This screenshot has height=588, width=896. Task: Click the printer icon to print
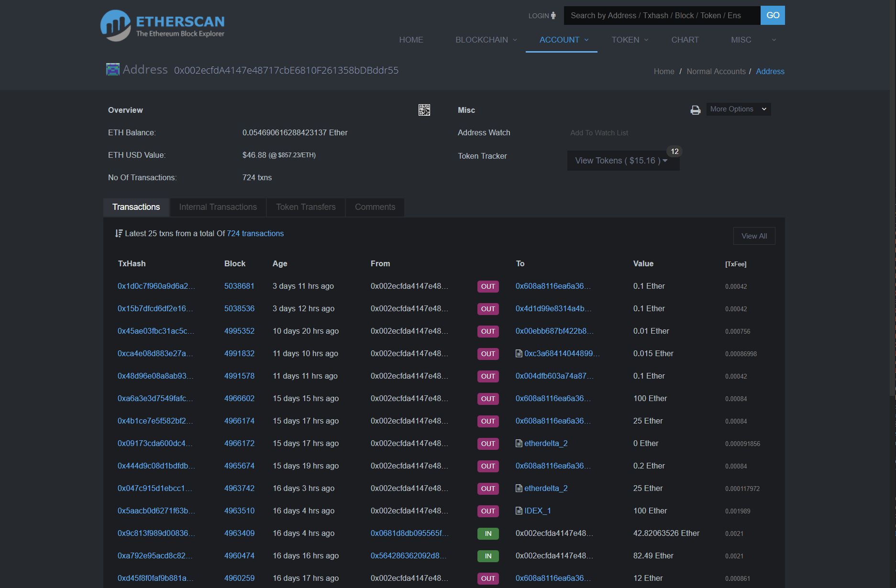695,109
